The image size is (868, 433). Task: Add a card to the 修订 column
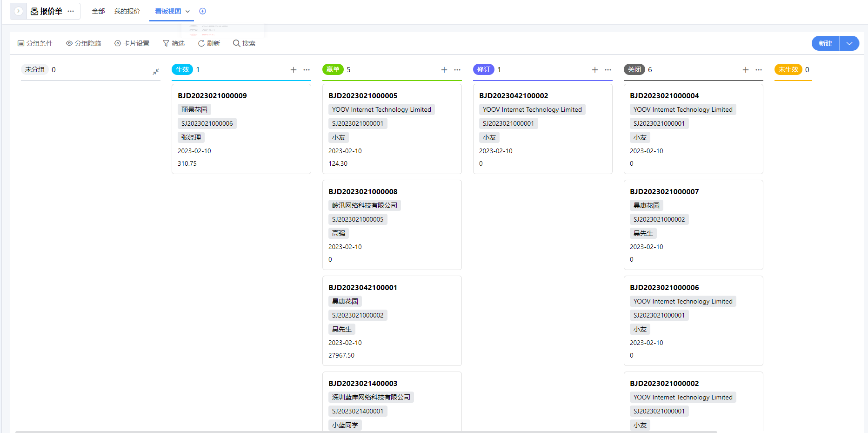click(x=595, y=70)
